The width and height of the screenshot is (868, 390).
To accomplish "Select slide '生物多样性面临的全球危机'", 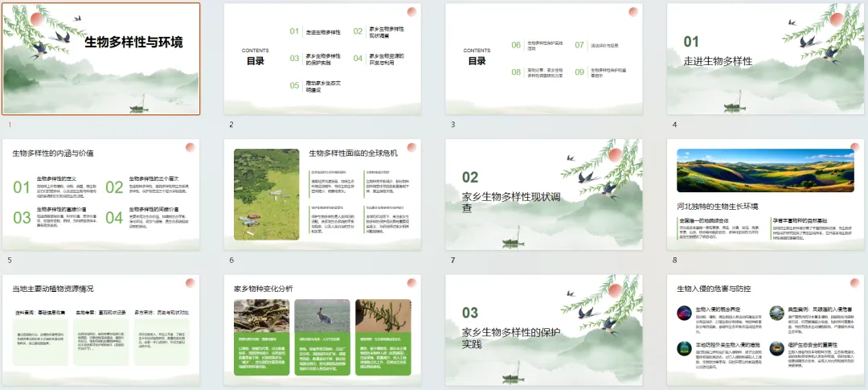I will point(322,195).
